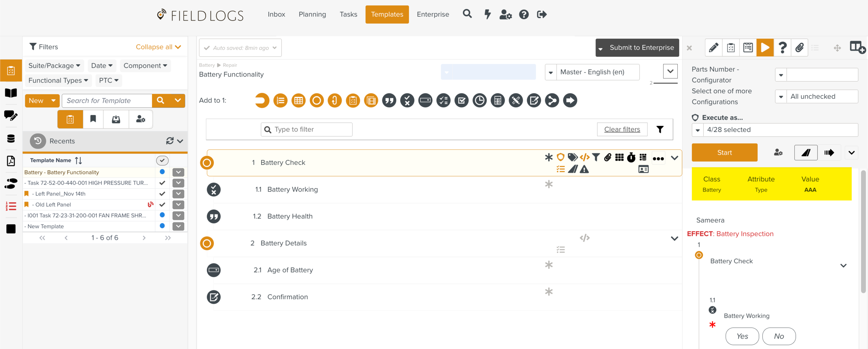Open the Execute as configurations dropdown

click(698, 130)
